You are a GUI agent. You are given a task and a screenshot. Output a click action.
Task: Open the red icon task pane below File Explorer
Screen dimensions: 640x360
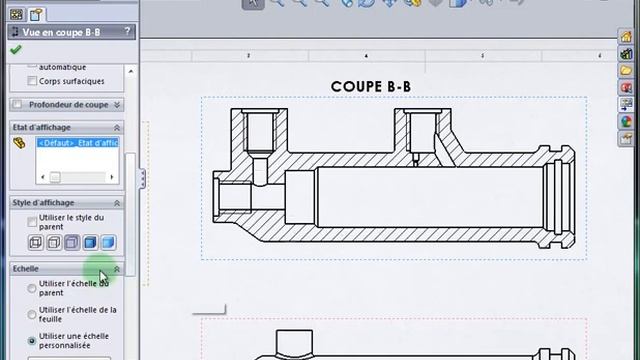tap(626, 87)
